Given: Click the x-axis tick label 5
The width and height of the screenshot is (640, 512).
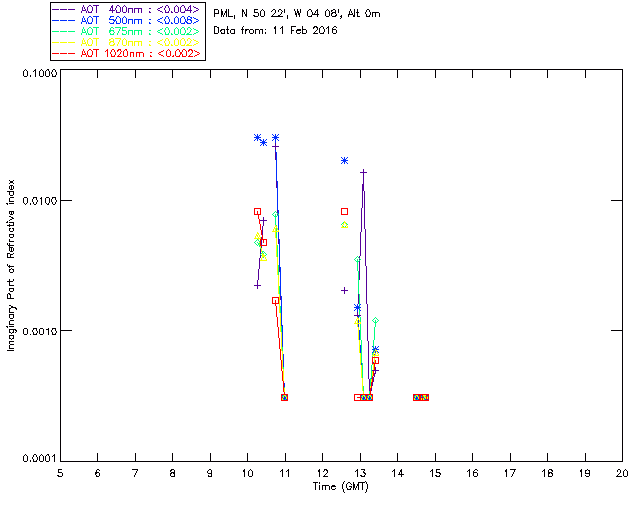Looking at the screenshot, I should pos(60,473).
